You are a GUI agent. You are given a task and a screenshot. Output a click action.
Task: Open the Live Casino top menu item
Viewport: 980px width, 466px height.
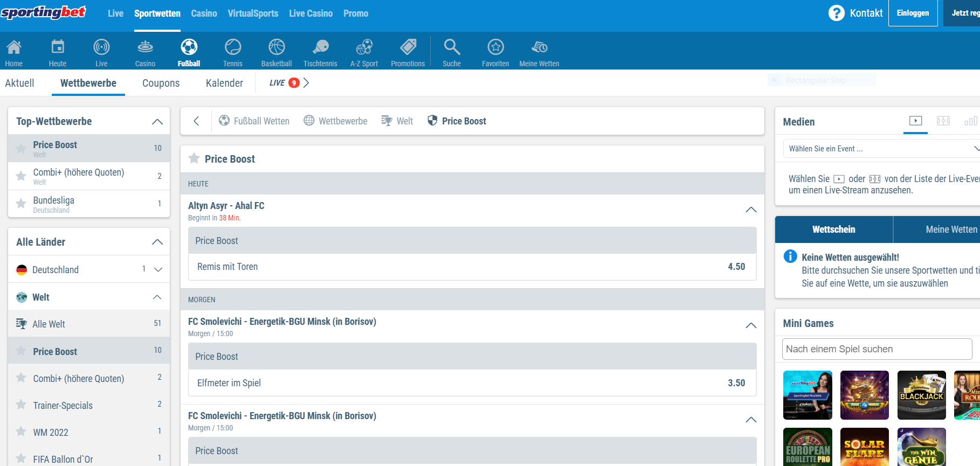point(310,13)
